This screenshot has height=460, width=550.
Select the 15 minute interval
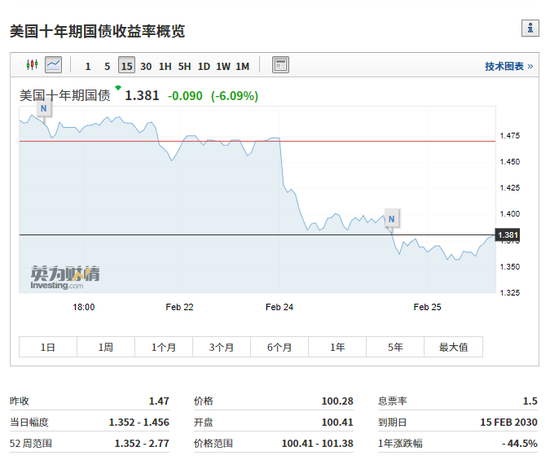click(127, 65)
